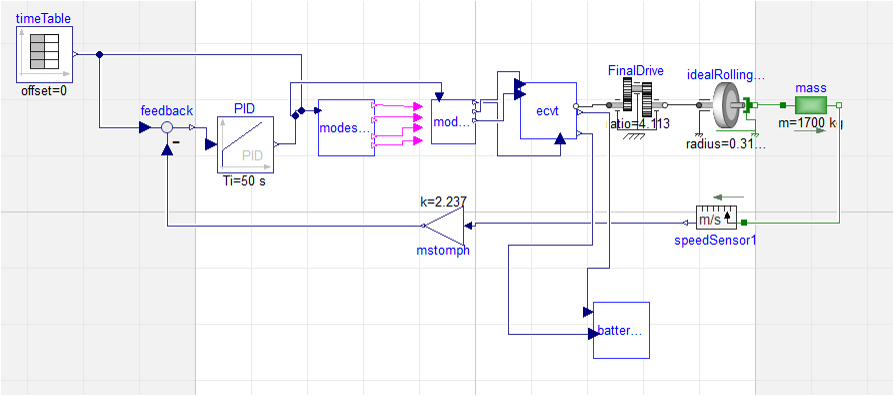Click the ratio=4.113 parameter text

[637, 124]
